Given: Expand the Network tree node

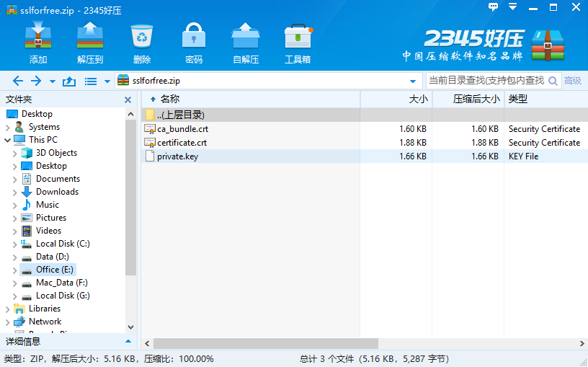Looking at the screenshot, I should click(7, 322).
